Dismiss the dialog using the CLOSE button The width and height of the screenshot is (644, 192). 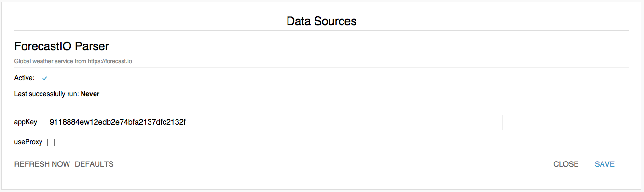pyautogui.click(x=566, y=164)
